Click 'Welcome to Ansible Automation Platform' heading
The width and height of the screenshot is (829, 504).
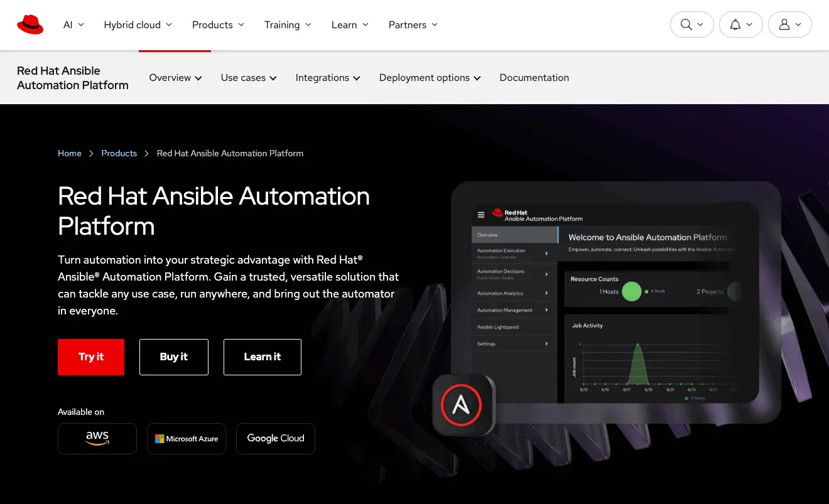(x=647, y=237)
